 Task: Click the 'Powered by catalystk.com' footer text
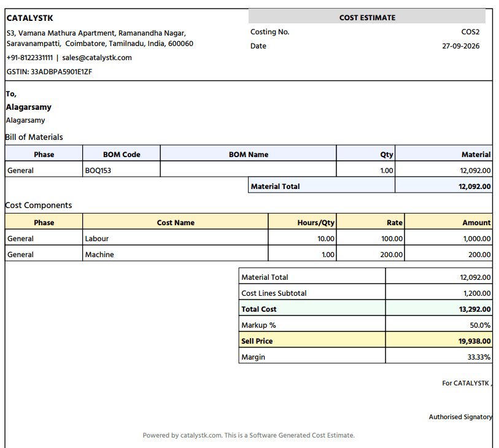pos(249,435)
